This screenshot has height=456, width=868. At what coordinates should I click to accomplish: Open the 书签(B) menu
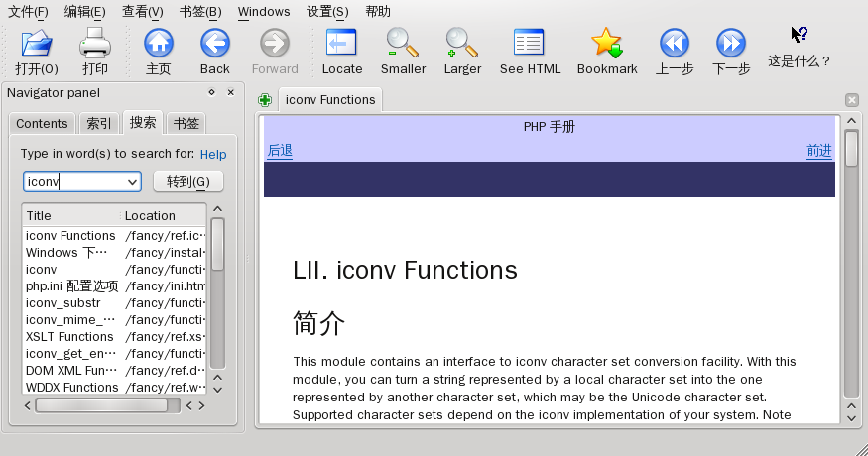click(200, 12)
